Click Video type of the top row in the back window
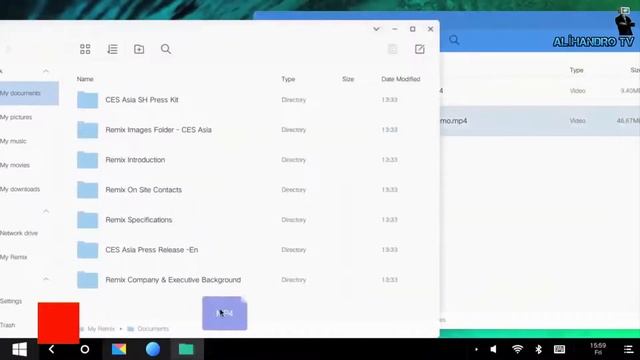This screenshot has width=640, height=360. pos(578,91)
